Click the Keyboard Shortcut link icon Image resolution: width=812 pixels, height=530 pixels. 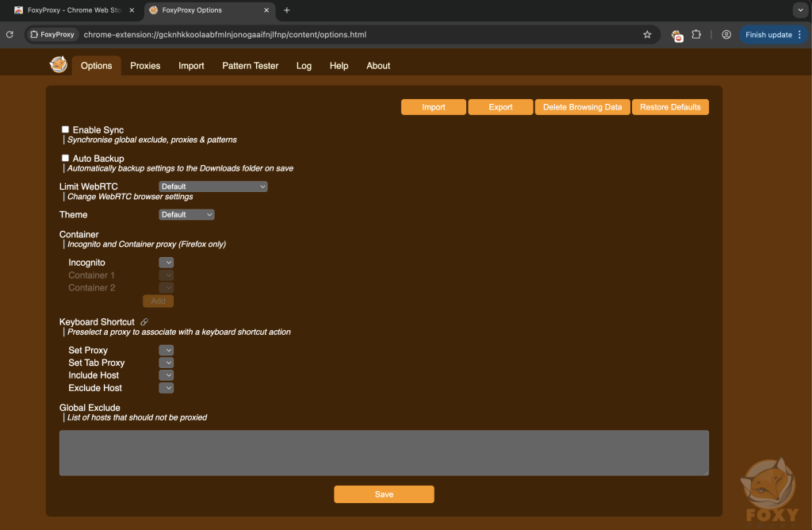click(x=144, y=322)
